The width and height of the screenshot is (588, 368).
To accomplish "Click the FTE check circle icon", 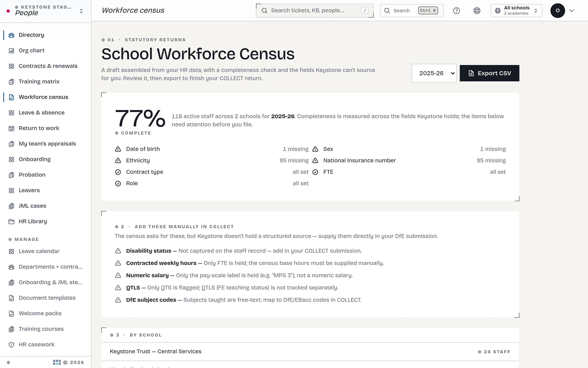I will tap(315, 172).
